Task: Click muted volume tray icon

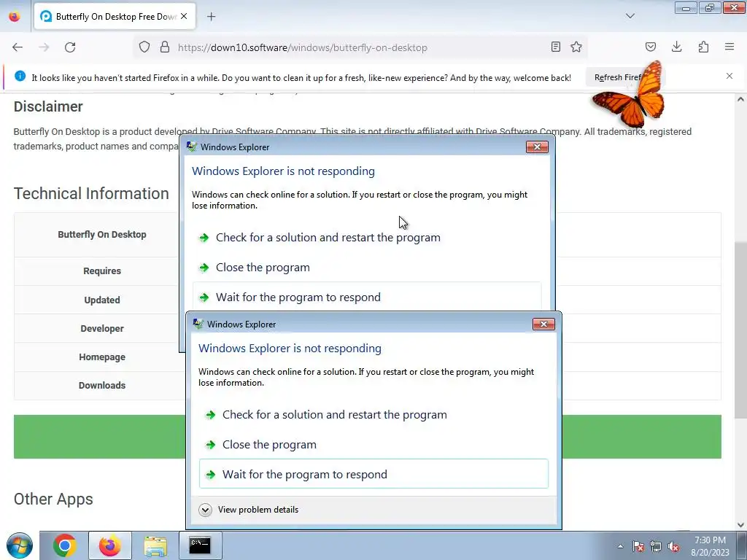Action: click(673, 546)
